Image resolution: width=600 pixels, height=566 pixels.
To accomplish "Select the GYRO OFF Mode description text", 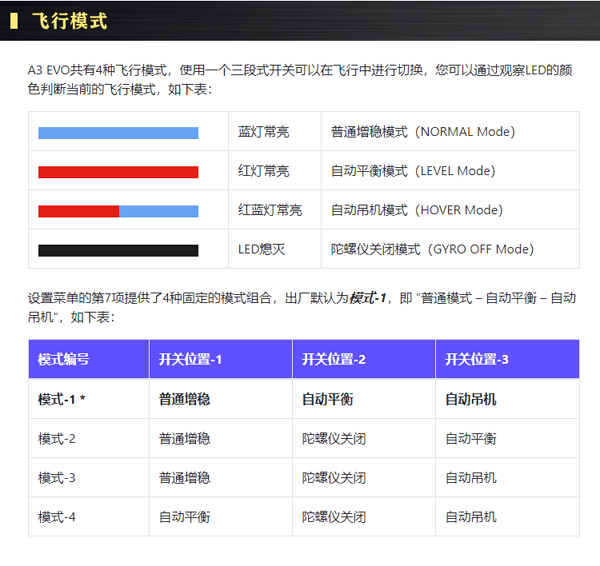I will [x=432, y=249].
